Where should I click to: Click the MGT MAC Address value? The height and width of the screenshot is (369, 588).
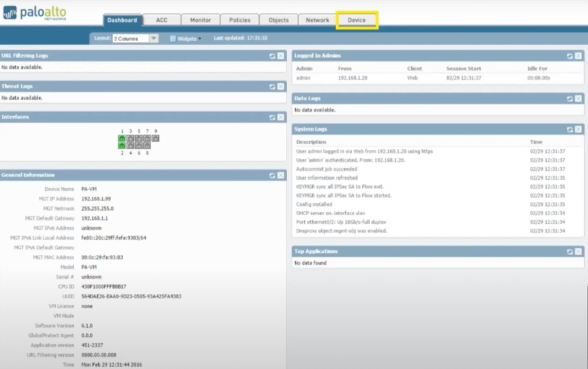(102, 257)
